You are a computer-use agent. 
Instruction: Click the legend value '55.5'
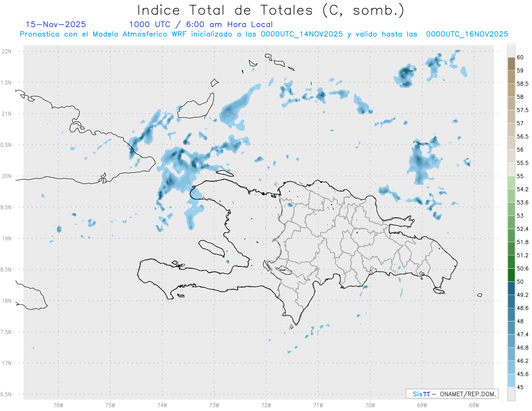click(x=523, y=163)
